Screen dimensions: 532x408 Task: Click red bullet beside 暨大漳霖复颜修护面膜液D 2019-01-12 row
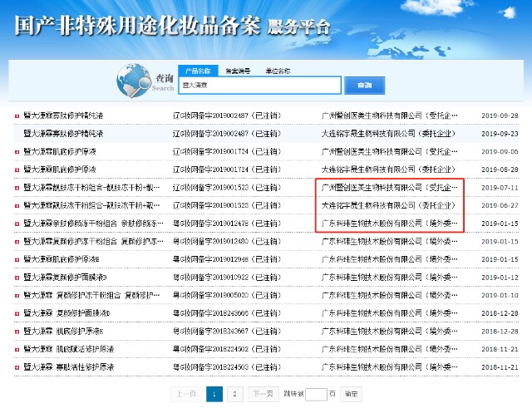(17, 278)
